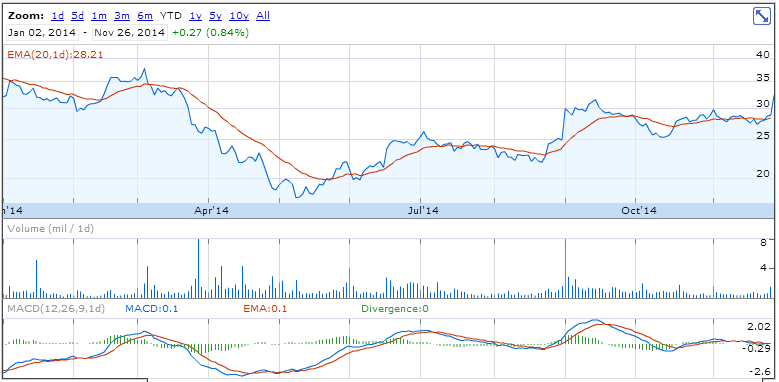This screenshot has height=382, width=779.
Task: Click the blue MACD:0.1 value
Action: click(x=152, y=309)
